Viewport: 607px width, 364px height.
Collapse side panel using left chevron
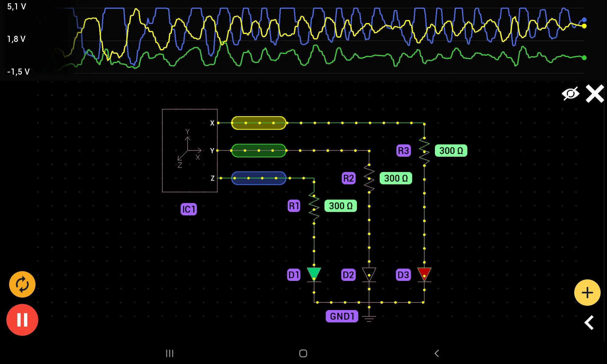[x=589, y=322]
